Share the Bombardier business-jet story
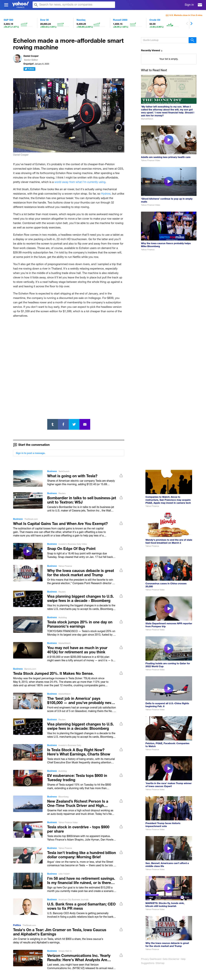The image size is (206, 980). pyautogui.click(x=121, y=498)
